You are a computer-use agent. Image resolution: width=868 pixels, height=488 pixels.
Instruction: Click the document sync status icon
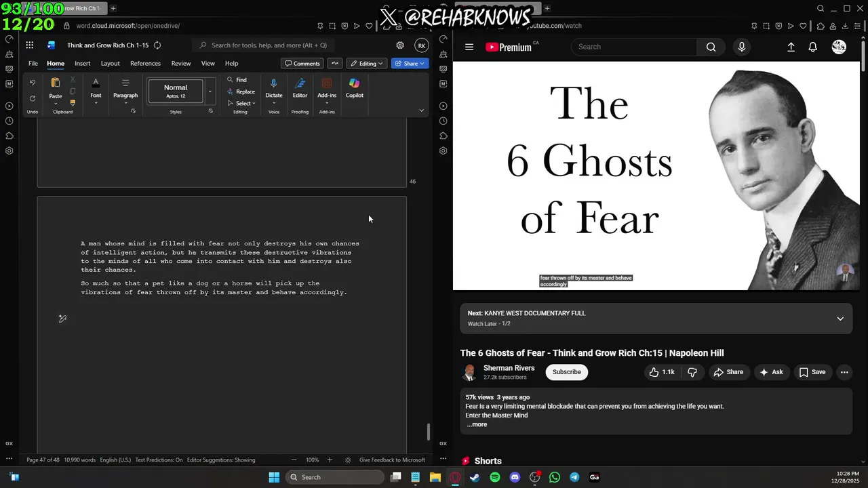coord(157,45)
